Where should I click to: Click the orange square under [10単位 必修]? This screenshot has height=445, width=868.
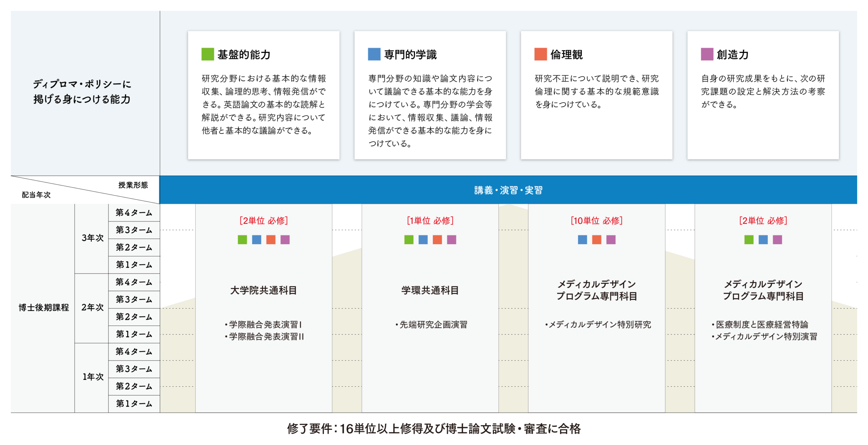click(x=596, y=239)
